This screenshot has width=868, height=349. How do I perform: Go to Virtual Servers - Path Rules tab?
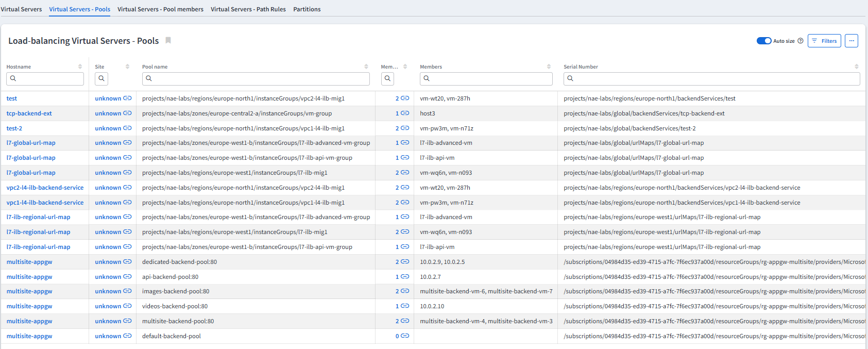(x=248, y=9)
